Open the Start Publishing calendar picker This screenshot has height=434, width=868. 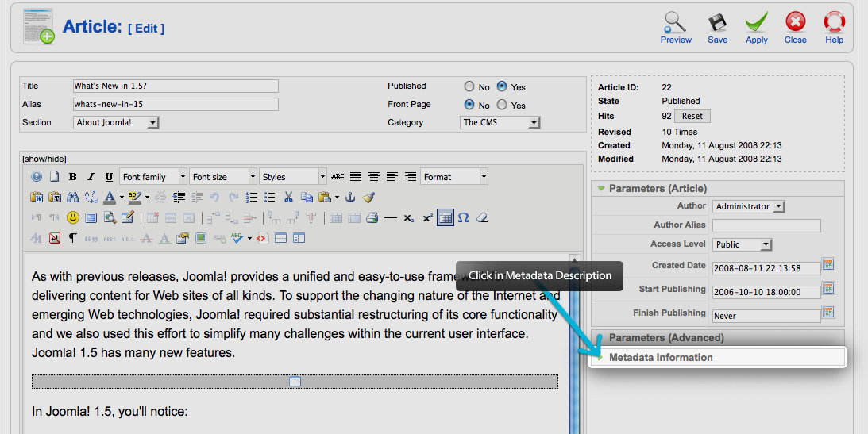coord(829,288)
